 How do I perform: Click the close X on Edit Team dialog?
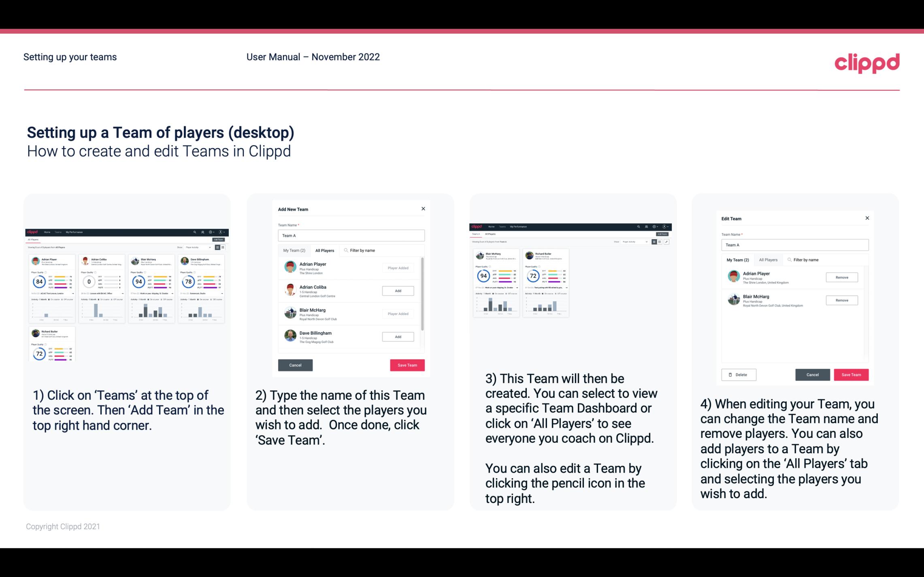(x=867, y=218)
